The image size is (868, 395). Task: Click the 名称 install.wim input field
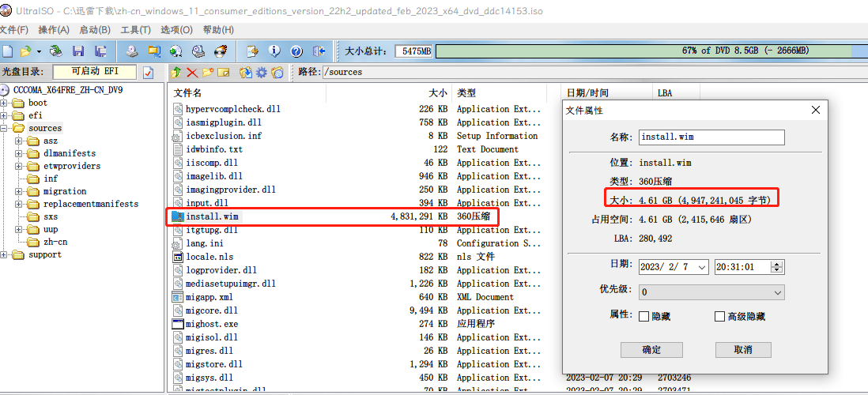pos(711,137)
